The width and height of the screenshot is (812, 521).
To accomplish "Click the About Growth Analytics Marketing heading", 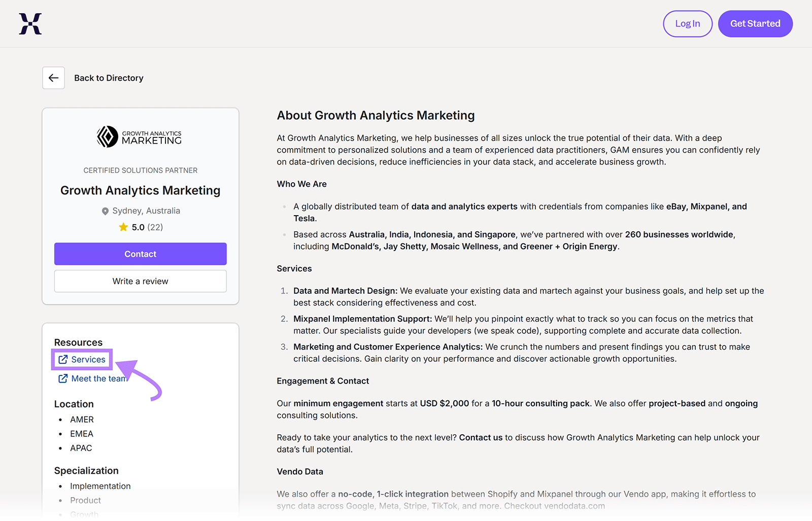I will pos(376,115).
